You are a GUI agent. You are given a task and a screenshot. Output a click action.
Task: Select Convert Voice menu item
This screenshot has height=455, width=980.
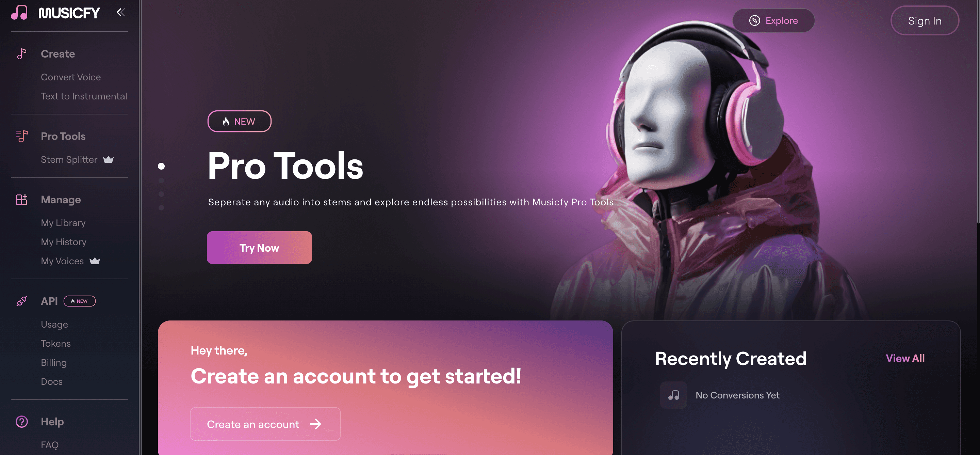pyautogui.click(x=70, y=78)
